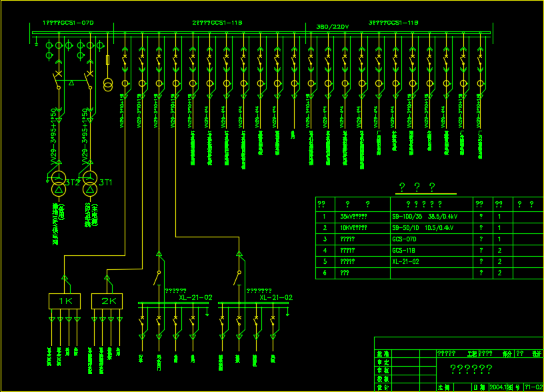This screenshot has height=392, width=544.
Task: Click the 1K box symbol
Action: 64,301
